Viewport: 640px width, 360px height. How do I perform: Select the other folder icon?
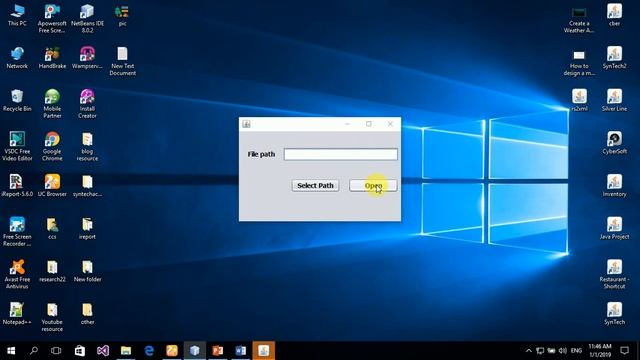point(87,314)
